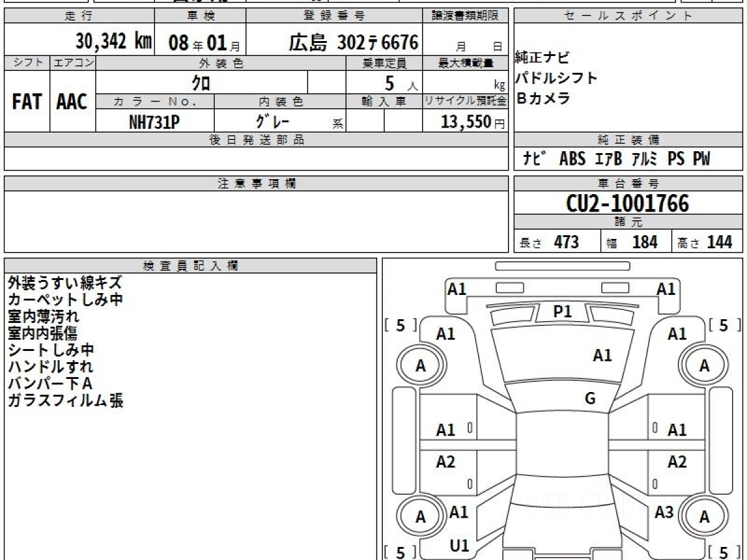Select inspector note 室内薄汚れ
This screenshot has height=560, width=747.
pos(43,316)
